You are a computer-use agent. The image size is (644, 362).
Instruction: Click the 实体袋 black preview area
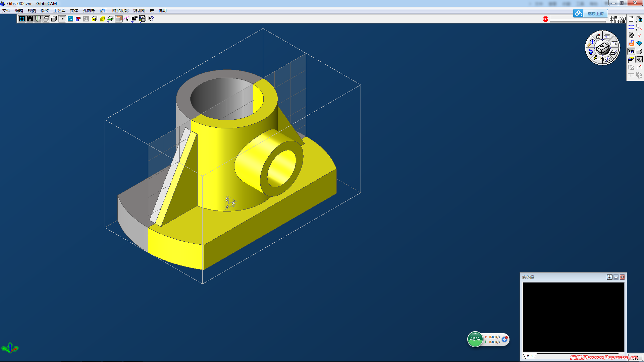574,317
